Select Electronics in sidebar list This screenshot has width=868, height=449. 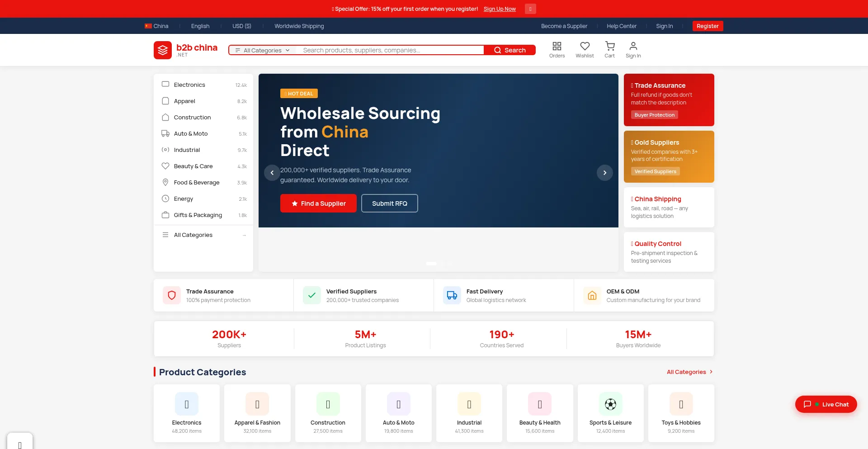[x=203, y=85]
